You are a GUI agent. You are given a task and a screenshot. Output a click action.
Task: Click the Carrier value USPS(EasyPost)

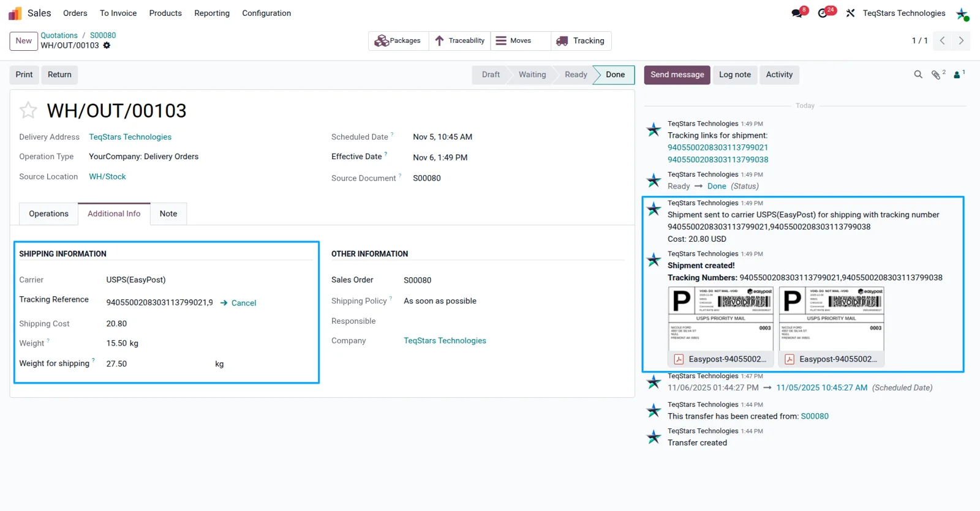tap(136, 280)
